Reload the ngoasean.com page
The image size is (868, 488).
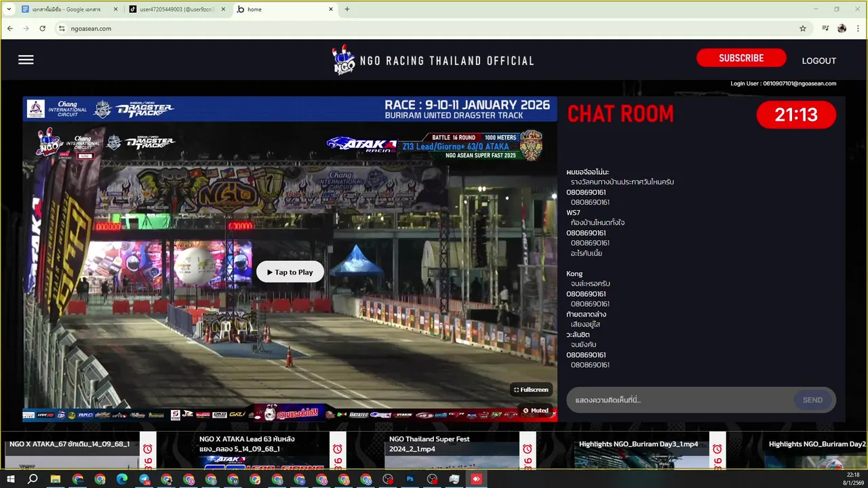click(42, 28)
